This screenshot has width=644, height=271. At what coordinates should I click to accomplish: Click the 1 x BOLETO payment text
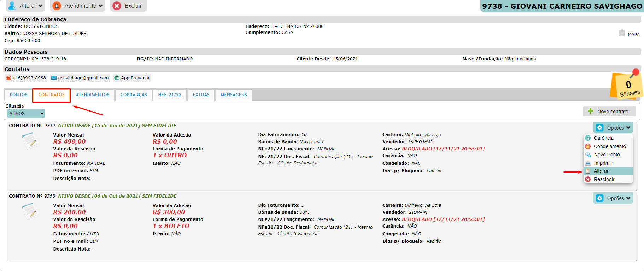coord(171,226)
